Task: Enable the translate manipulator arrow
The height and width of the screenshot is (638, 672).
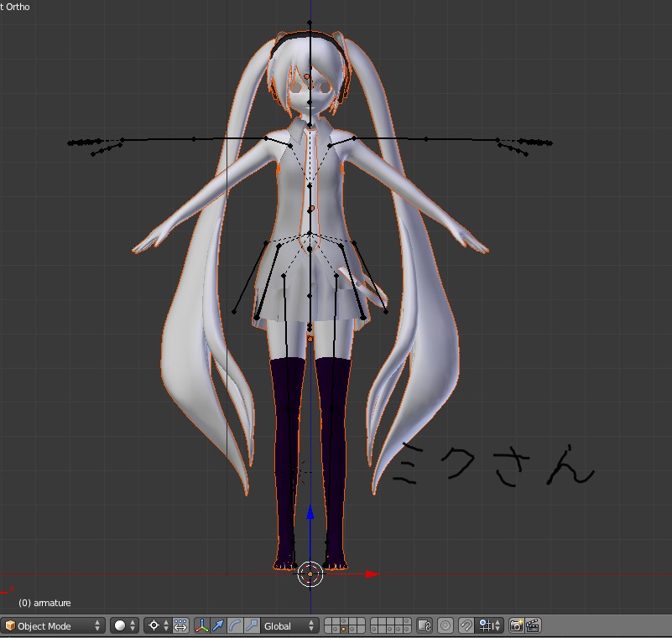Action: click(218, 625)
